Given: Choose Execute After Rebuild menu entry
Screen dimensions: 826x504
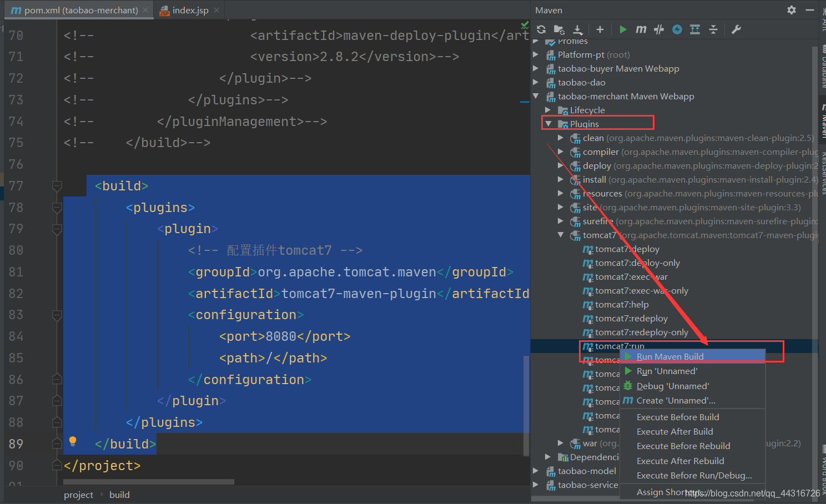Looking at the screenshot, I should tap(693, 461).
